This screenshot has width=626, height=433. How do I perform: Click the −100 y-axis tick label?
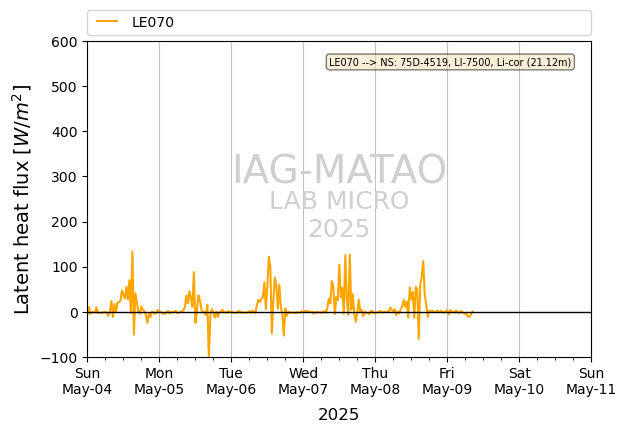(x=59, y=358)
